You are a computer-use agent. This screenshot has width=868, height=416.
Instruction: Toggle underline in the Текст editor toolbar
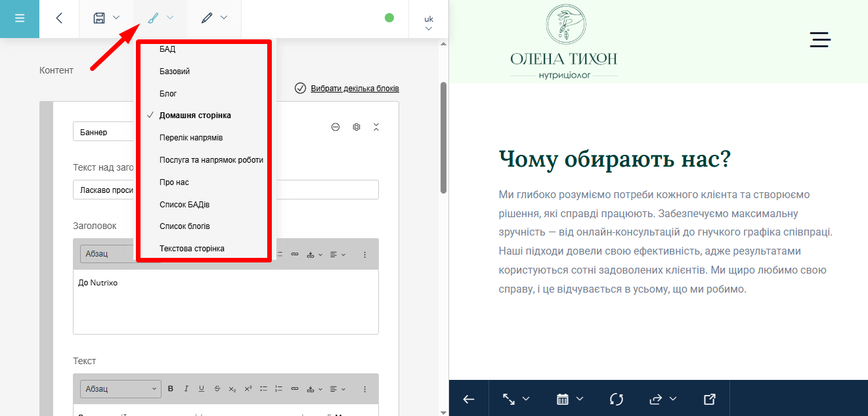(x=202, y=388)
